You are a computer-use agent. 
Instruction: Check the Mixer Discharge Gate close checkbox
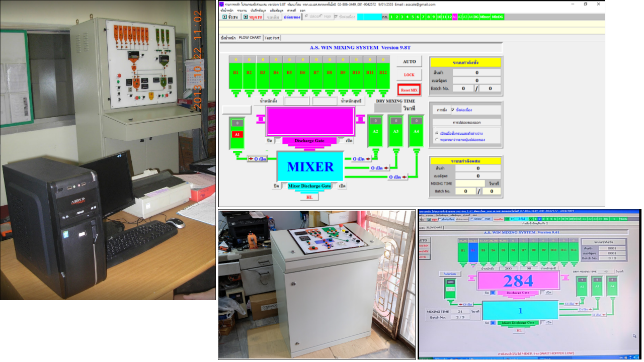point(284,186)
